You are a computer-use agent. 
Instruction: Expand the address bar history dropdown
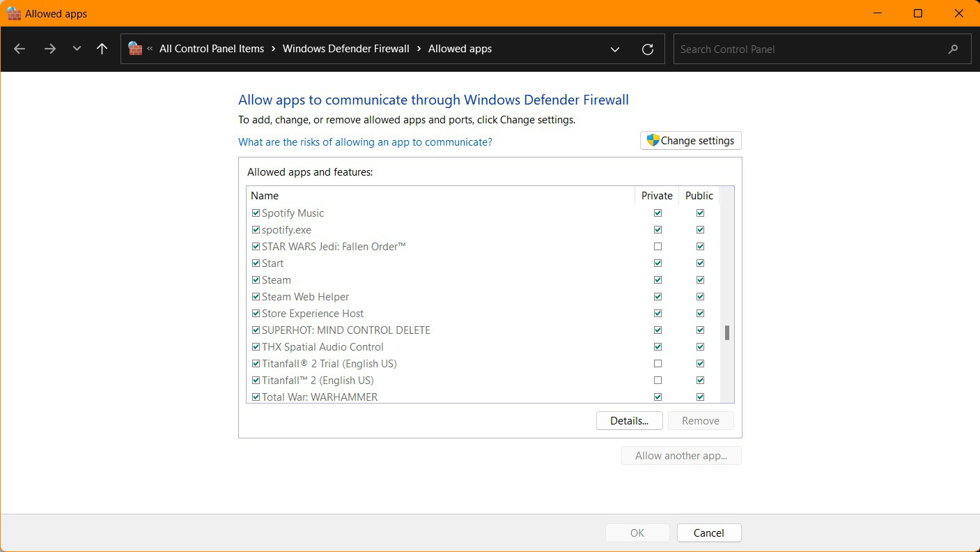tap(615, 49)
